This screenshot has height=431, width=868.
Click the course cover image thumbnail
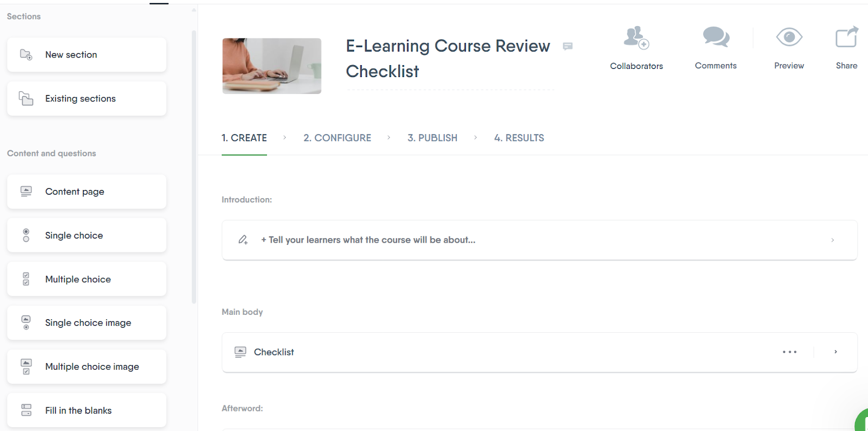tap(271, 66)
